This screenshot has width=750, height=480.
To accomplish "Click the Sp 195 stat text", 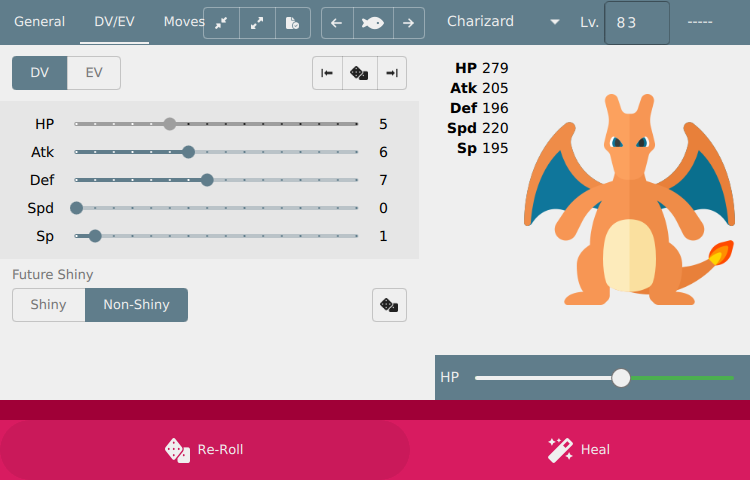I will [483, 149].
